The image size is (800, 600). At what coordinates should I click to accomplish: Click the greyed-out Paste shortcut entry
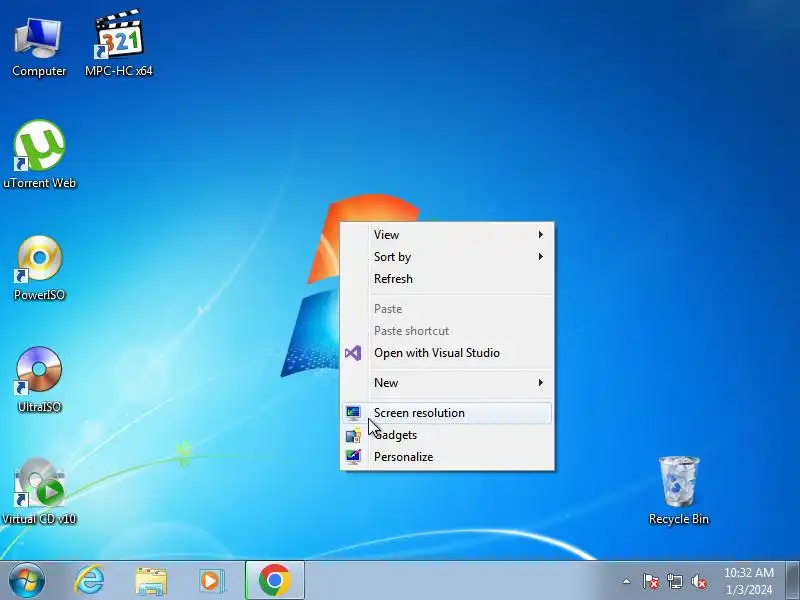447,331
